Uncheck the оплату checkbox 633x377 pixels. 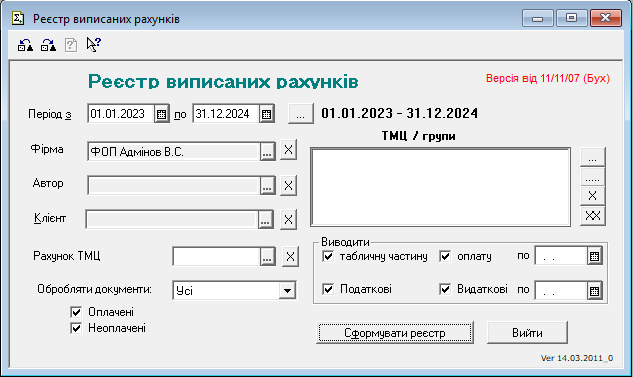[445, 256]
